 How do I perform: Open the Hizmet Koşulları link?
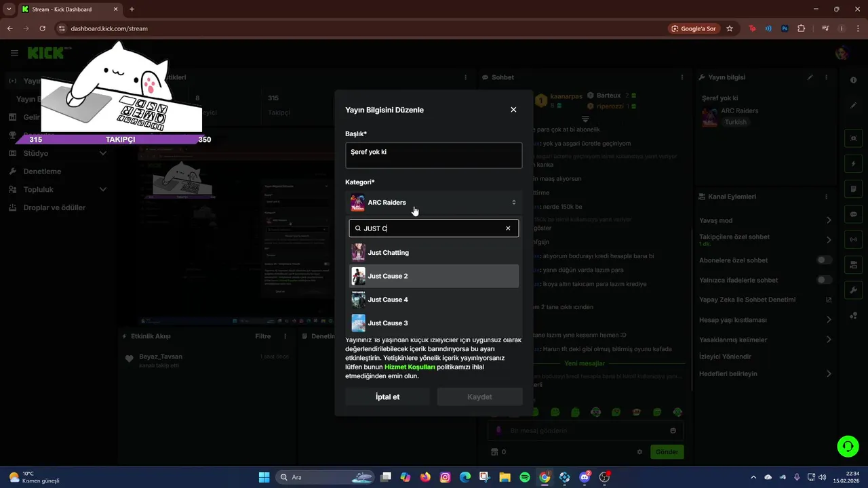[410, 367]
